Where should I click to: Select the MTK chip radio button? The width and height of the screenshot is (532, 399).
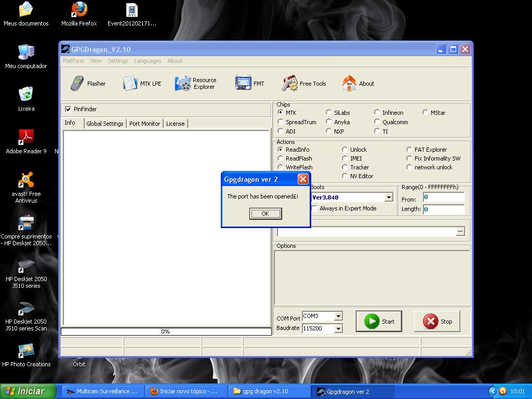pos(280,112)
